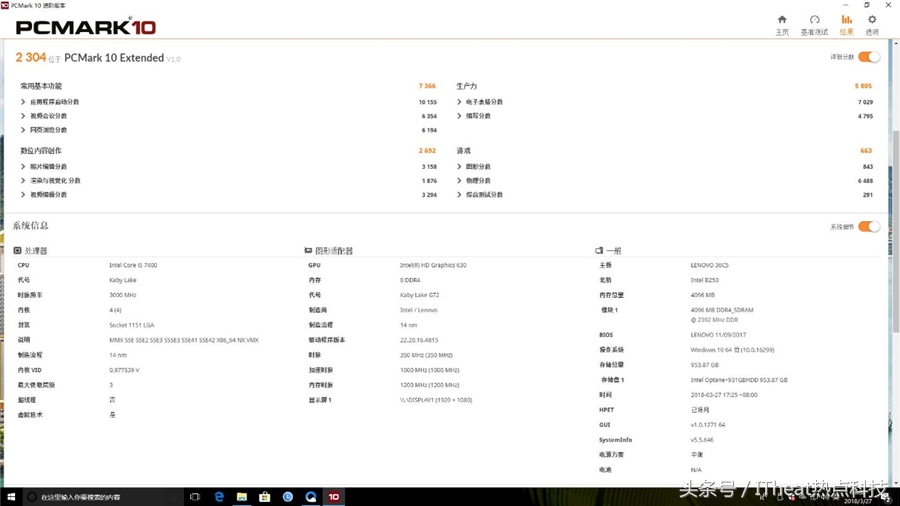The height and width of the screenshot is (506, 900).
Task: Open File Explorer from the taskbar
Action: (x=242, y=496)
